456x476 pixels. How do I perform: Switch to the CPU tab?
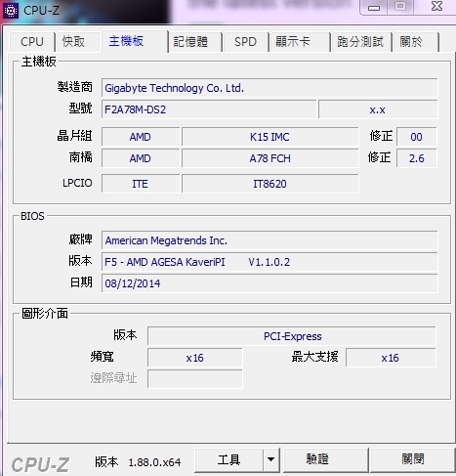[x=32, y=42]
